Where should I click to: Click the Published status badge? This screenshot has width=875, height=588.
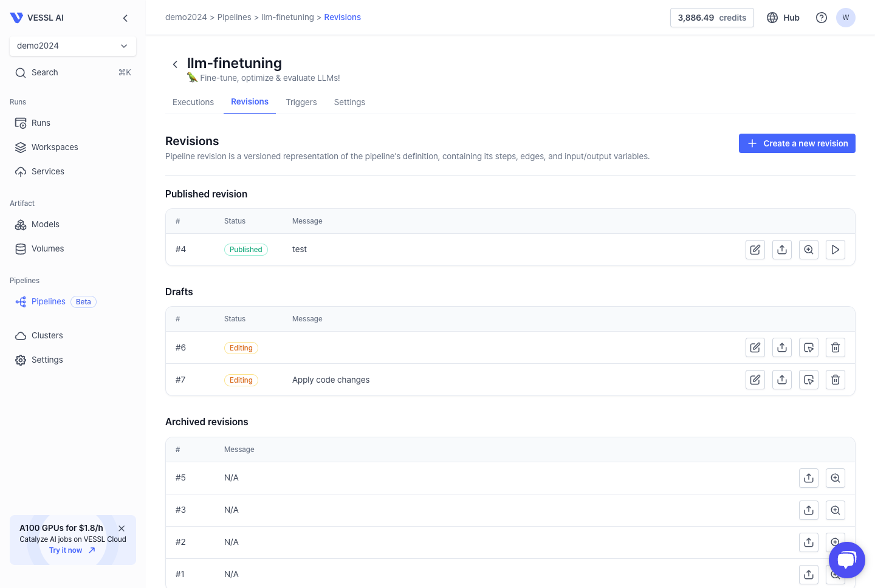click(246, 250)
